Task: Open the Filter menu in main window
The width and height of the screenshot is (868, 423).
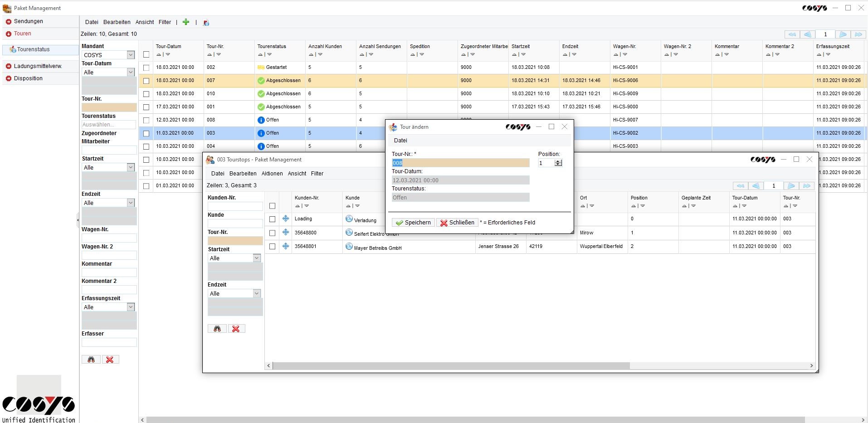Action: coord(165,22)
